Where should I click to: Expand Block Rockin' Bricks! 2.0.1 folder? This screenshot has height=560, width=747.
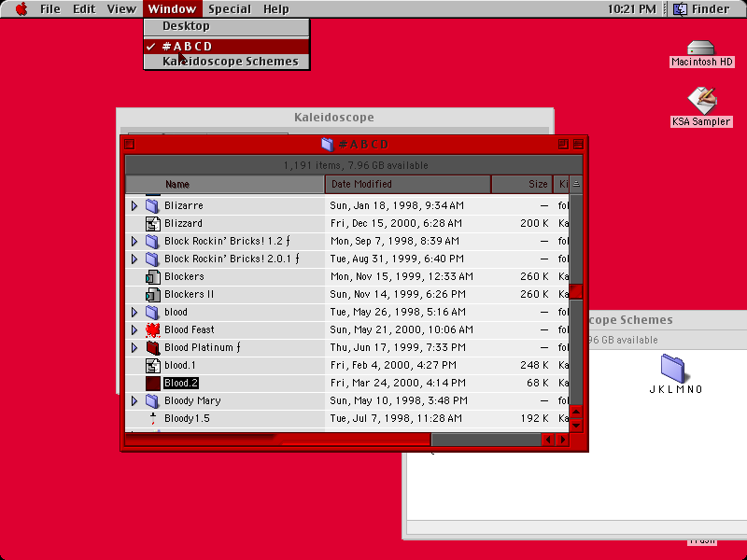[x=134, y=259]
